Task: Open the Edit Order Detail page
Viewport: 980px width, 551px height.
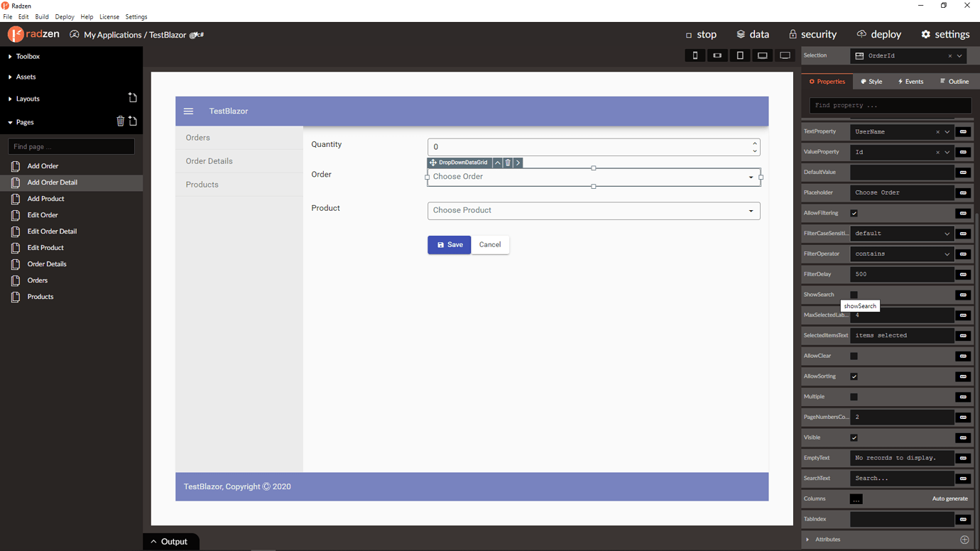Action: [x=52, y=231]
